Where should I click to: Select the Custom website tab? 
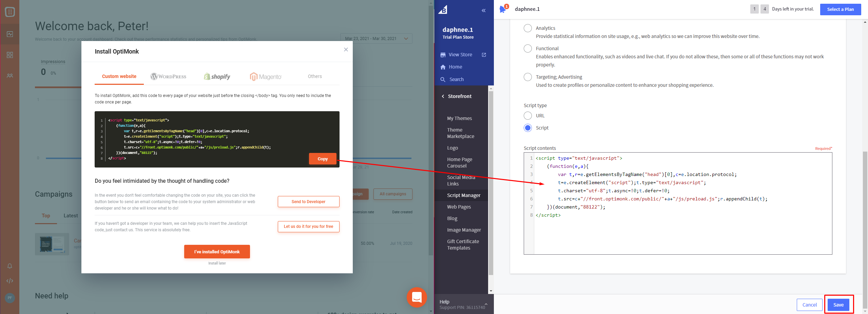click(119, 76)
